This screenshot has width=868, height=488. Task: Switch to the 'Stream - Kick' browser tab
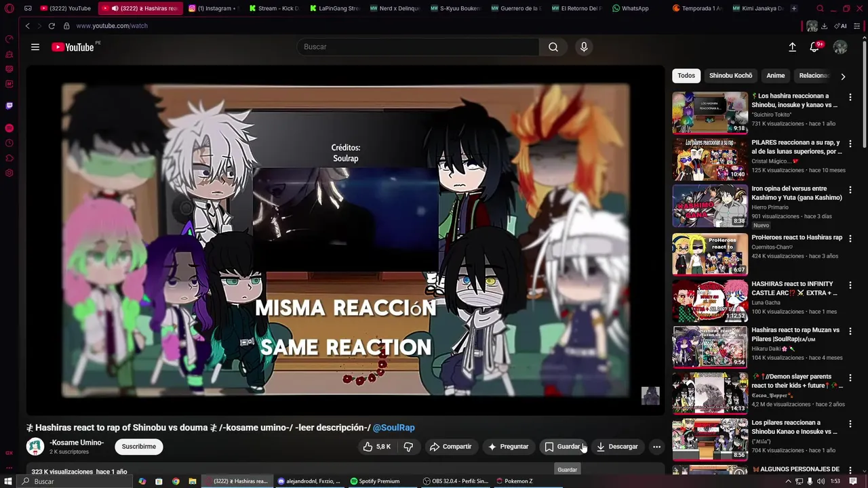[x=273, y=9]
